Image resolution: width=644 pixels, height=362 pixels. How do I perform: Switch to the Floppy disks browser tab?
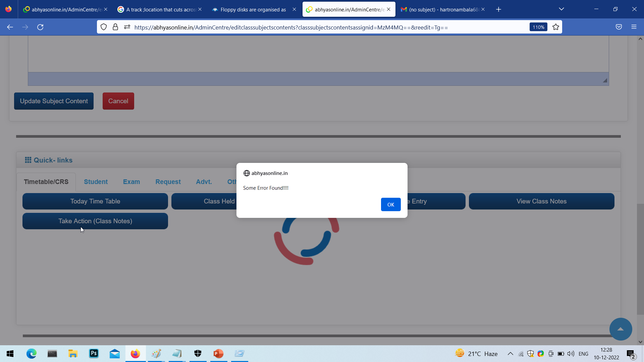pyautogui.click(x=253, y=9)
